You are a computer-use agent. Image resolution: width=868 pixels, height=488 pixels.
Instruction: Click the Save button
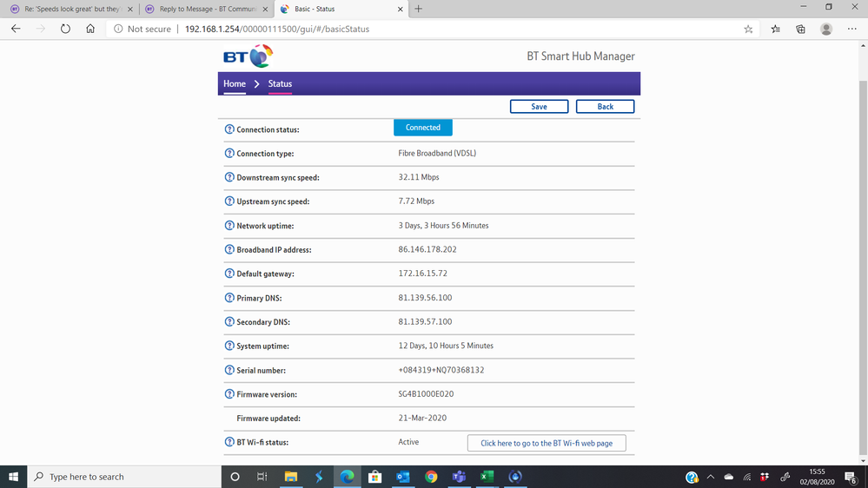[539, 107]
